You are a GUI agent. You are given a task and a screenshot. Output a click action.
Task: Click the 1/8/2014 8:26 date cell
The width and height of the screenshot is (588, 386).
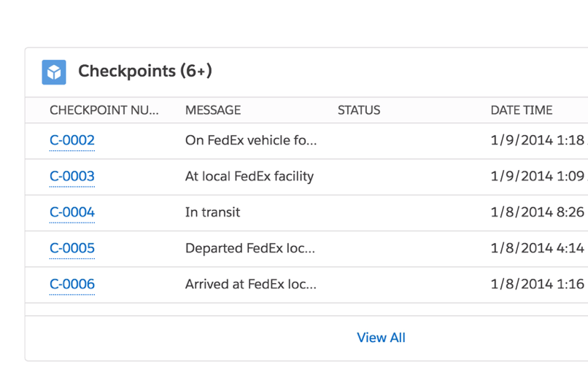[539, 212]
